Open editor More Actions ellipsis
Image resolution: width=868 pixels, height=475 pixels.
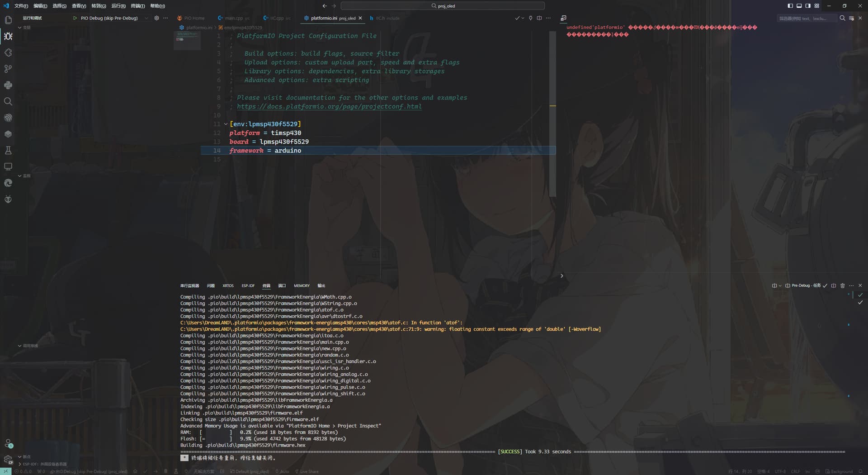548,18
